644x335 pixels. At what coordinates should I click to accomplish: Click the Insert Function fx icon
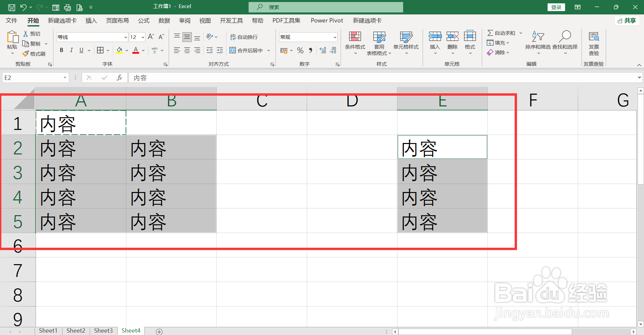coord(119,78)
